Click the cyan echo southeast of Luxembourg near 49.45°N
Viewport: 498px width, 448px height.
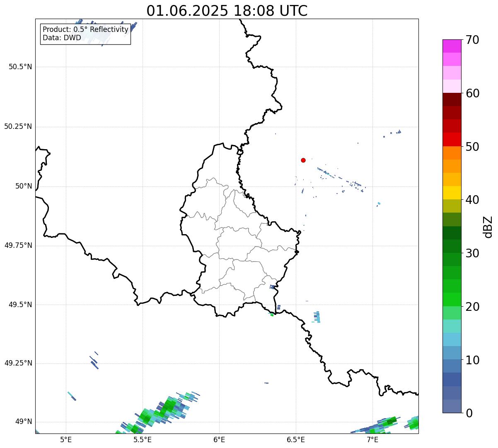click(317, 317)
